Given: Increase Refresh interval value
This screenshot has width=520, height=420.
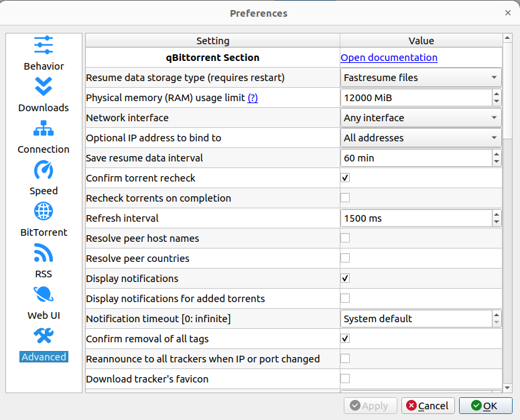Looking at the screenshot, I should click(497, 214).
